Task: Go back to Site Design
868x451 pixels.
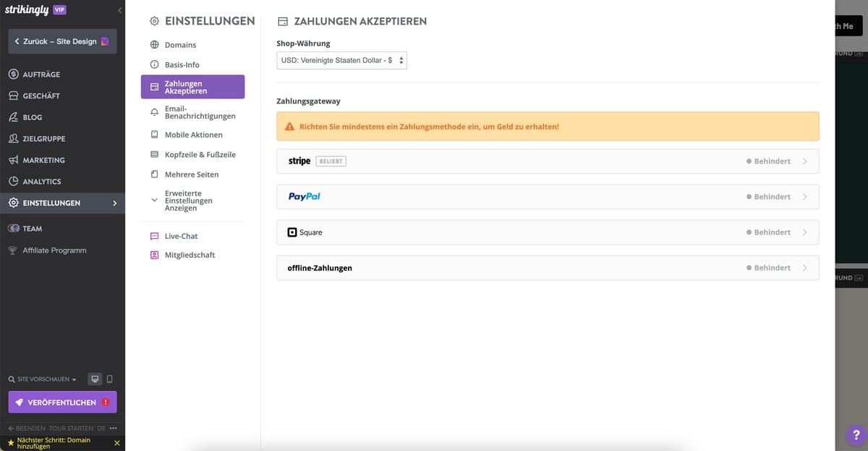Action: point(62,41)
